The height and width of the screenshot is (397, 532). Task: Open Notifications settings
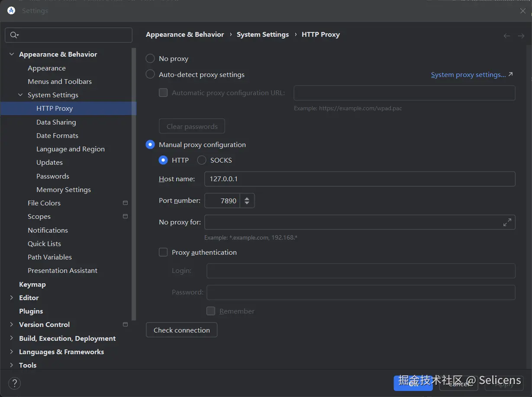click(48, 230)
